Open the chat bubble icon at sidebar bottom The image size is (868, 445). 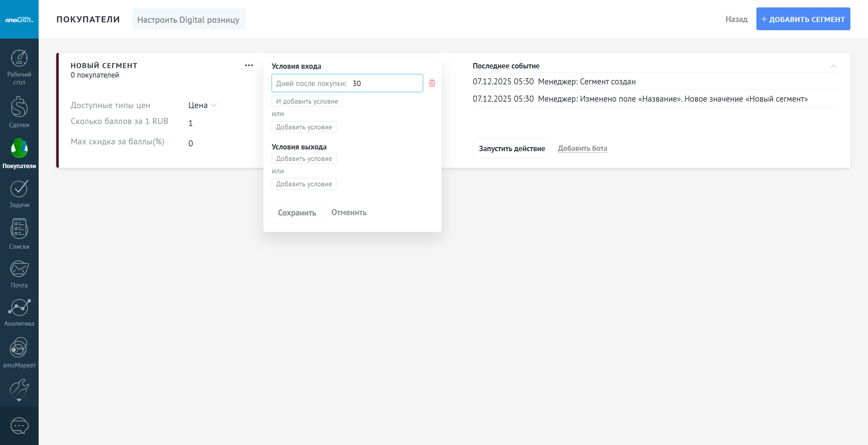19,426
